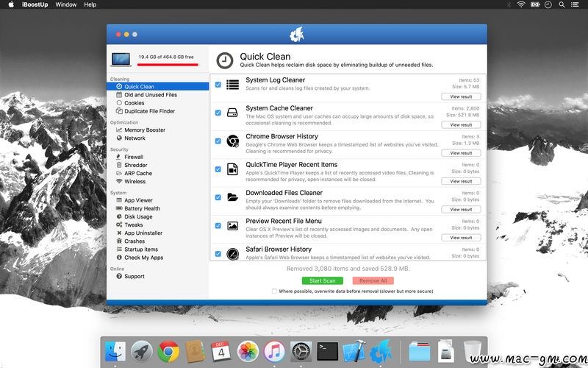Enable overwrite data before removal checkbox

[274, 291]
